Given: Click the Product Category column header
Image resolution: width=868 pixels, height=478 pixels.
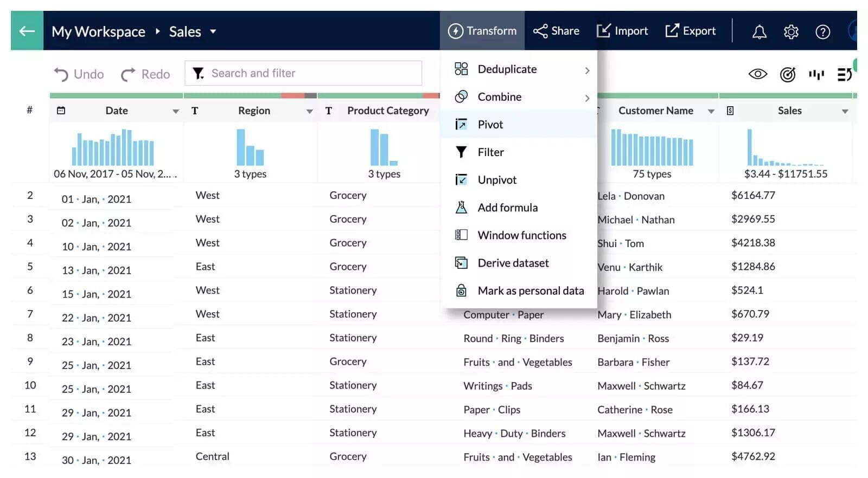Looking at the screenshot, I should tap(388, 111).
